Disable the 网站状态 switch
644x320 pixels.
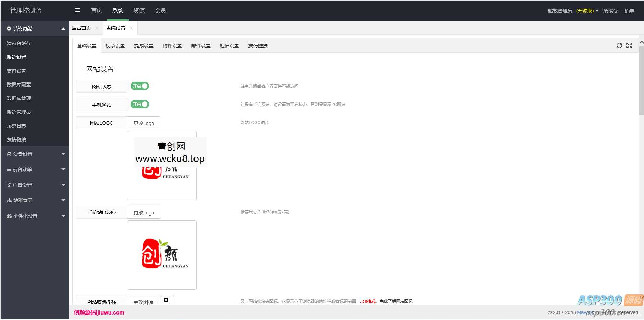pos(139,86)
